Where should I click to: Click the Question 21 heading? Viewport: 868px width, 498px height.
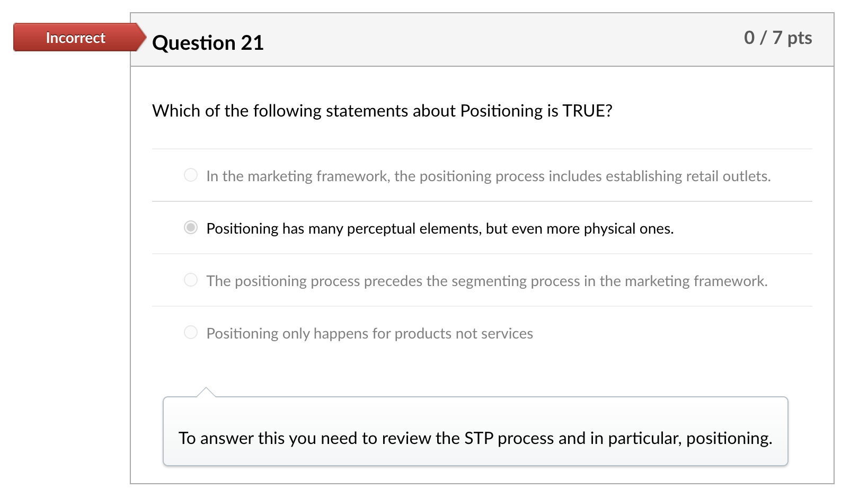pyautogui.click(x=208, y=43)
